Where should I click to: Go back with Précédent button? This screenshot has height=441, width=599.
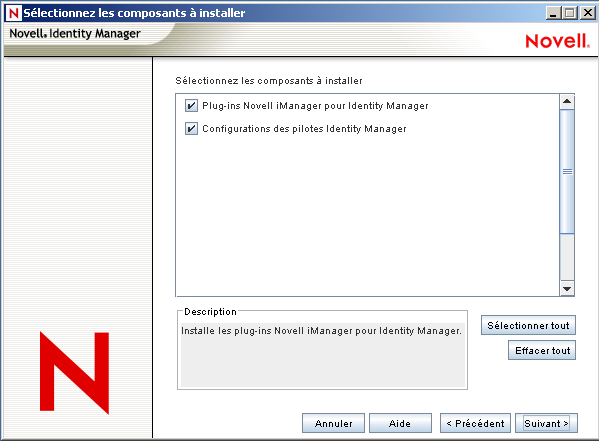[475, 423]
